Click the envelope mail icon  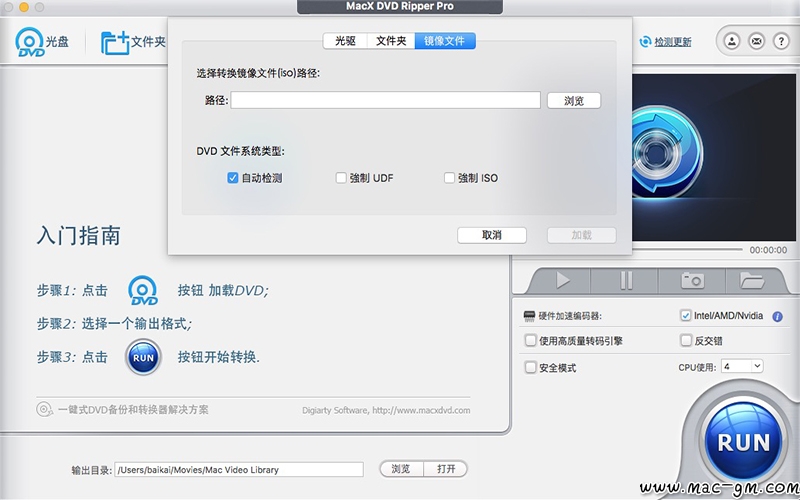[x=757, y=41]
